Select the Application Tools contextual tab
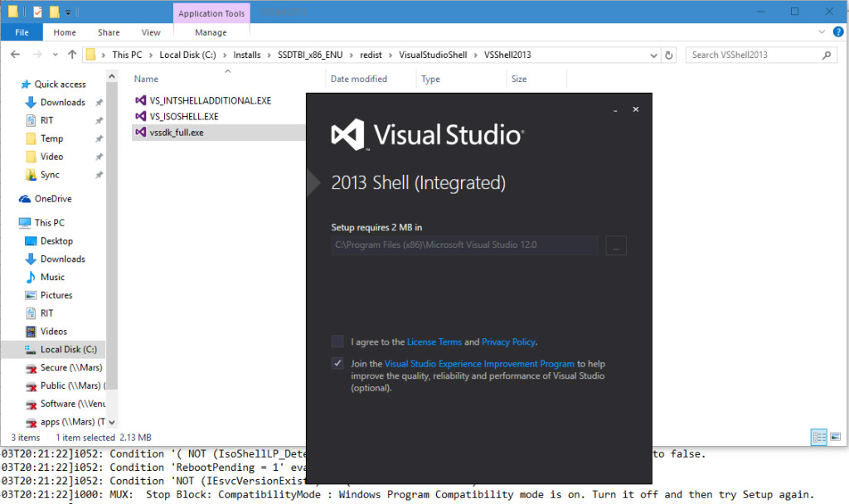Viewport: 849px width, 504px height. pyautogui.click(x=211, y=13)
